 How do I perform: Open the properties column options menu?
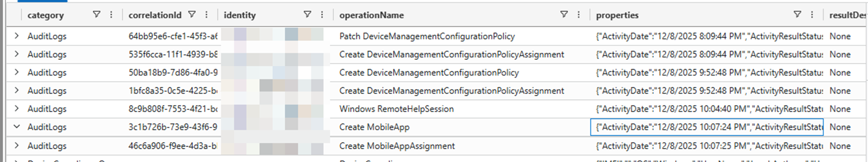[x=812, y=14]
